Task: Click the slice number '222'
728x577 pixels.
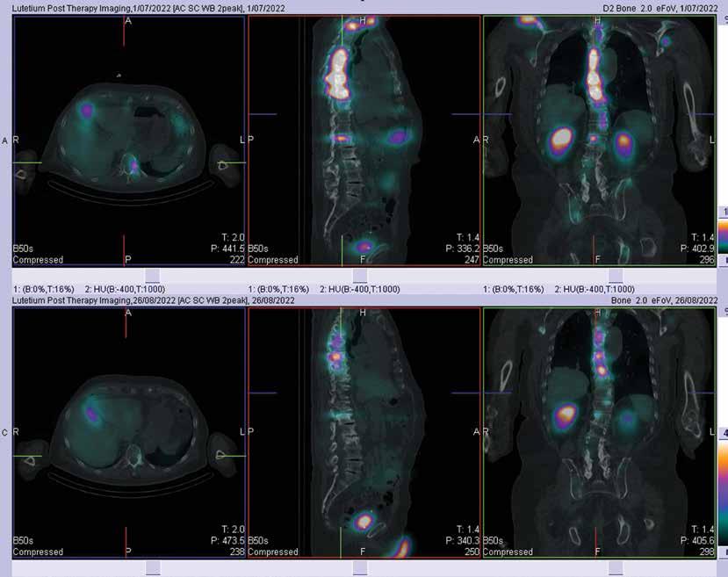Action: point(237,260)
